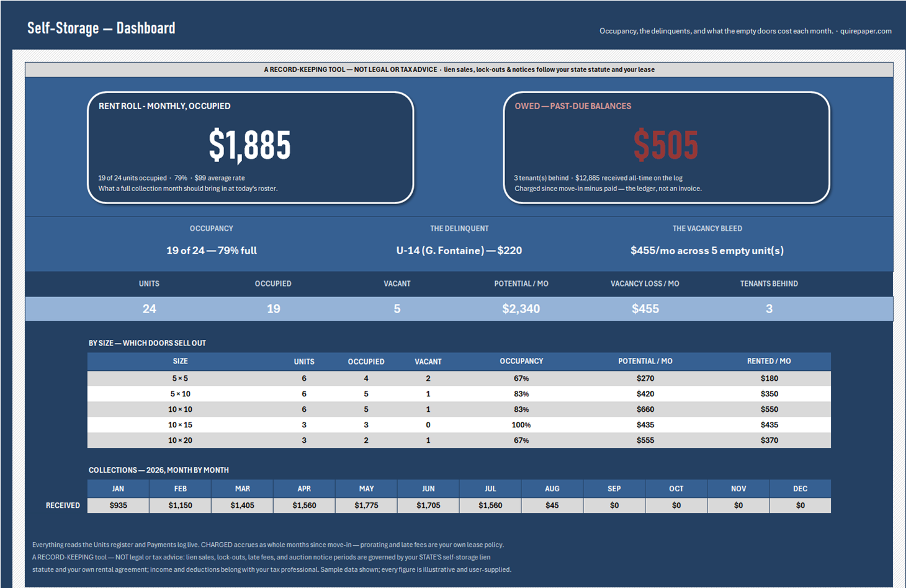Select the $1,885 rent roll figure
The height and width of the screenshot is (588, 906).
pos(249,145)
